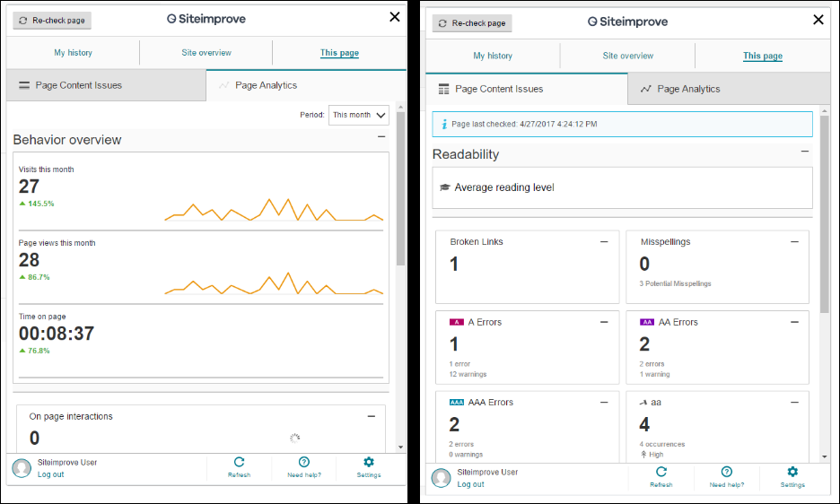This screenshot has width=840, height=504.
Task: Click info icon by Page last checked
Action: 444,125
